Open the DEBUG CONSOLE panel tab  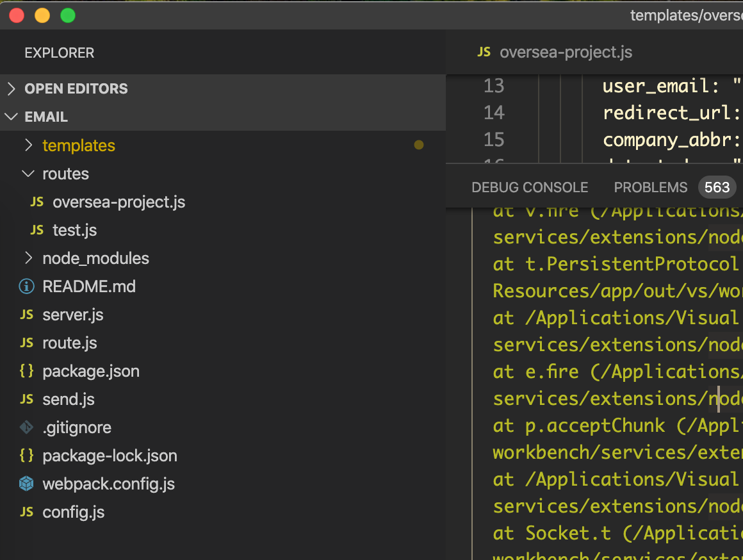click(530, 187)
